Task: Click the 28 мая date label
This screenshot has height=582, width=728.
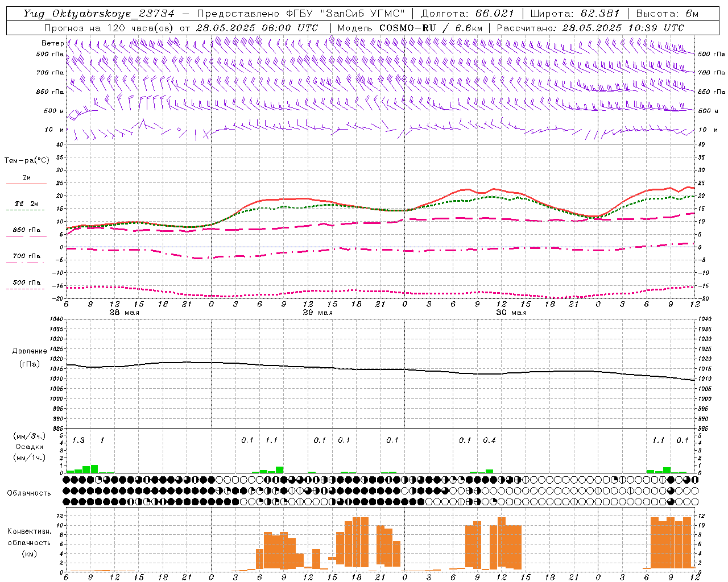Action: tap(124, 313)
